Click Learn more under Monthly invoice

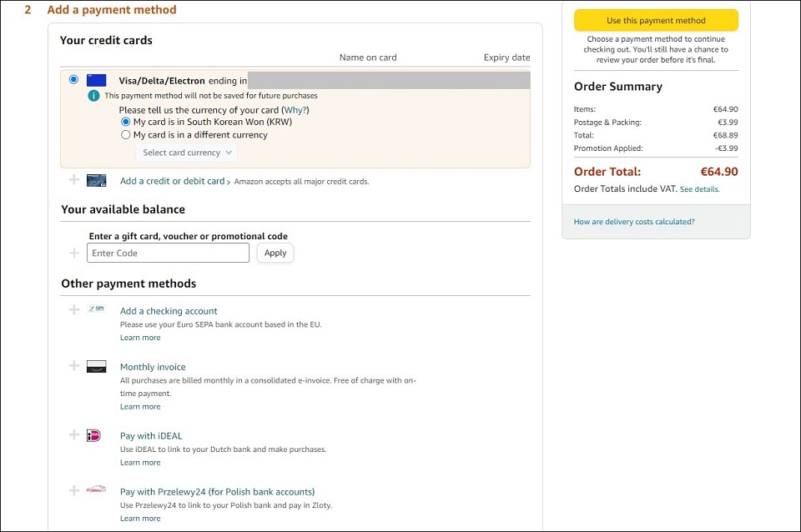[140, 406]
